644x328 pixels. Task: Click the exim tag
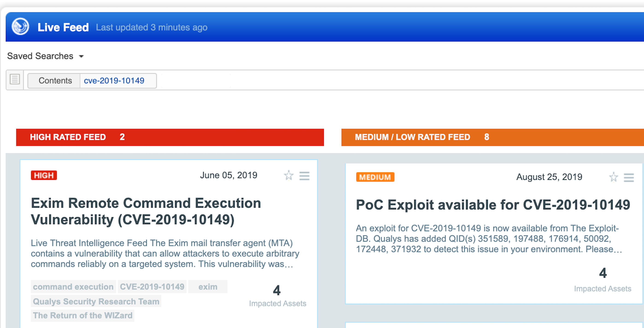(208, 287)
